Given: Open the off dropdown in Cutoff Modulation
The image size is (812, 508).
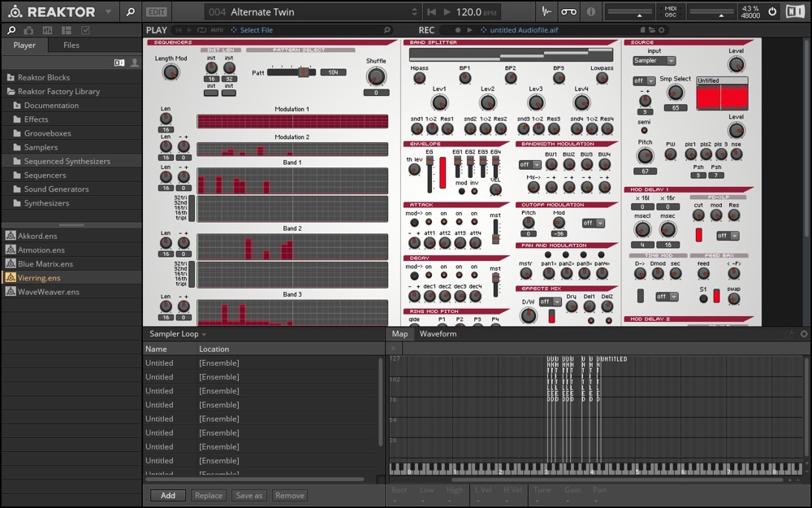Looking at the screenshot, I should 594,223.
